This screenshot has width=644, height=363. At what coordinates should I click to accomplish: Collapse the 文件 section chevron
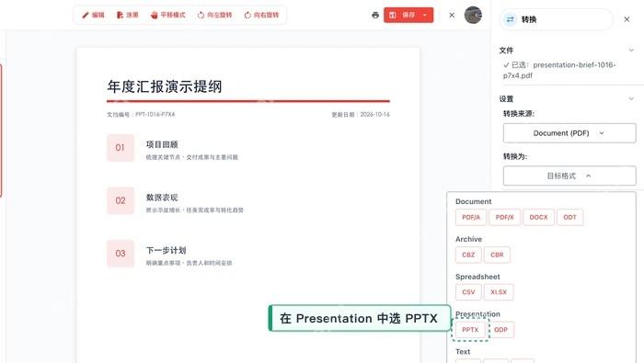[631, 50]
